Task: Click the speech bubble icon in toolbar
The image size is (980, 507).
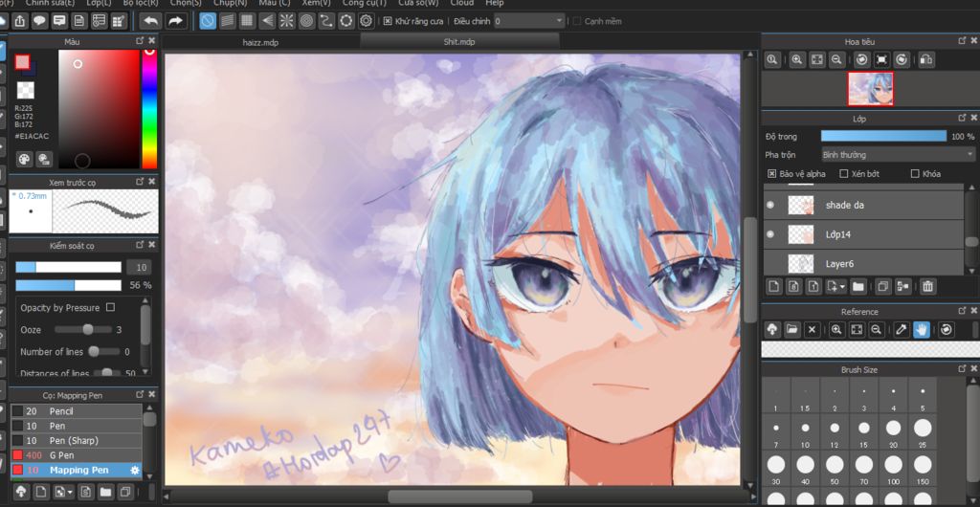Action: pos(39,21)
